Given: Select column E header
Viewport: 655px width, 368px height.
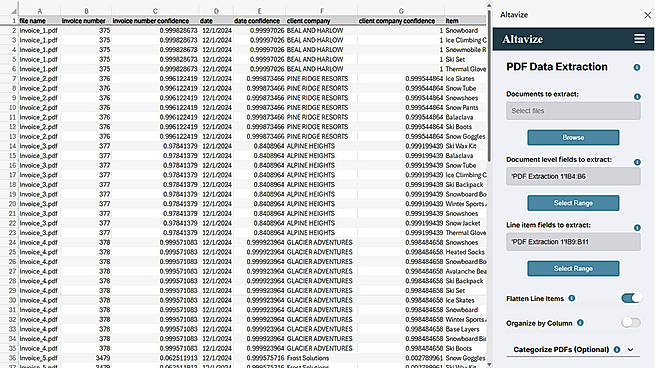Looking at the screenshot, I should pos(259,11).
